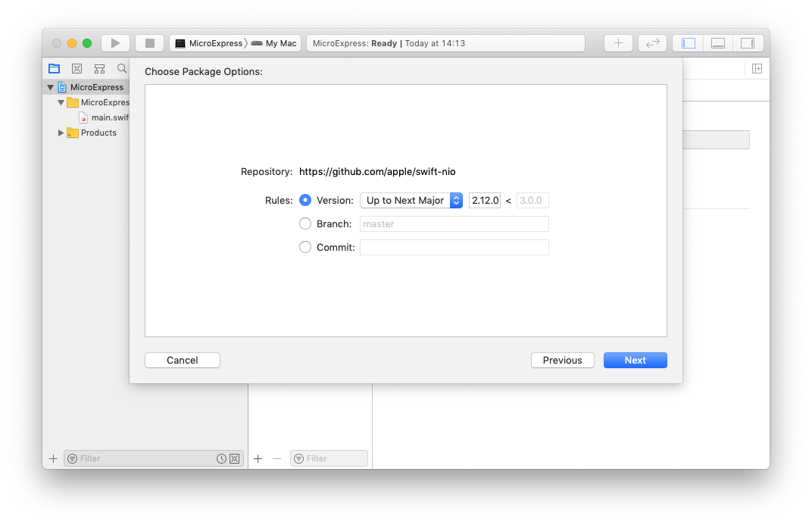
Task: Click the Commit hash text field
Action: pos(454,247)
